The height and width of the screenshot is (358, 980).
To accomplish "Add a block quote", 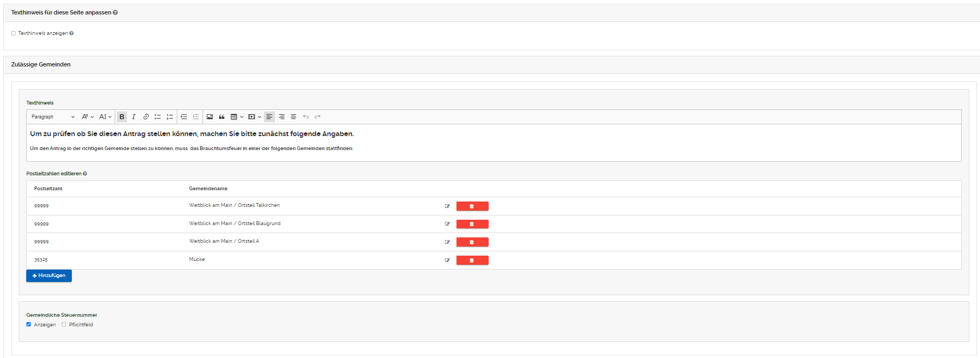I will [222, 117].
